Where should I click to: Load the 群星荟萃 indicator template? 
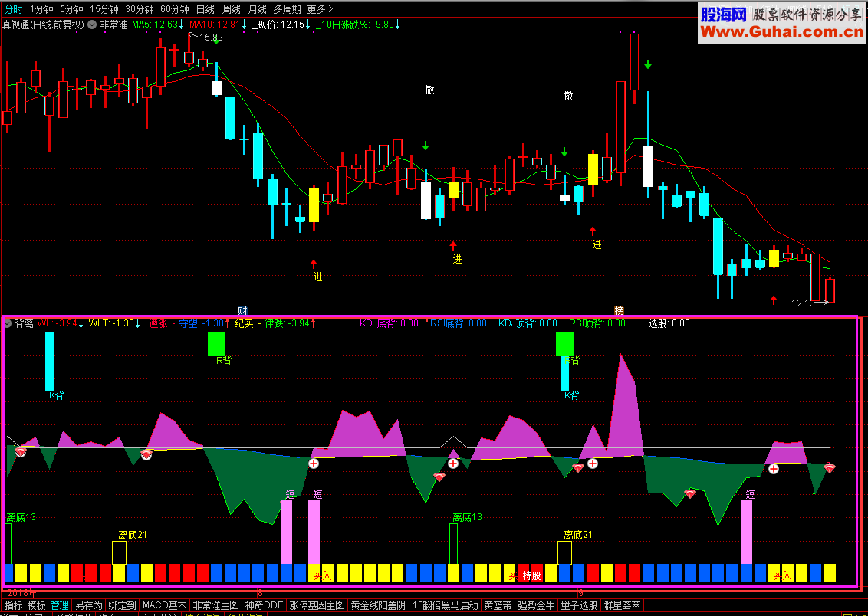(x=622, y=605)
